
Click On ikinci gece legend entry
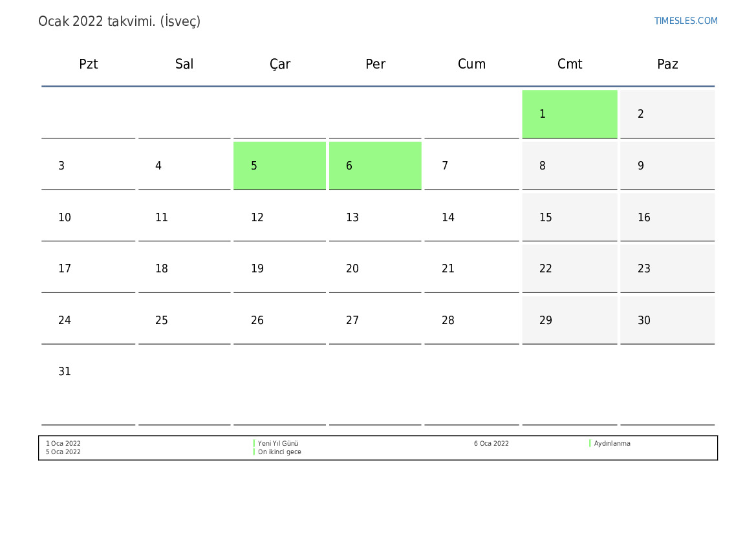(x=279, y=452)
